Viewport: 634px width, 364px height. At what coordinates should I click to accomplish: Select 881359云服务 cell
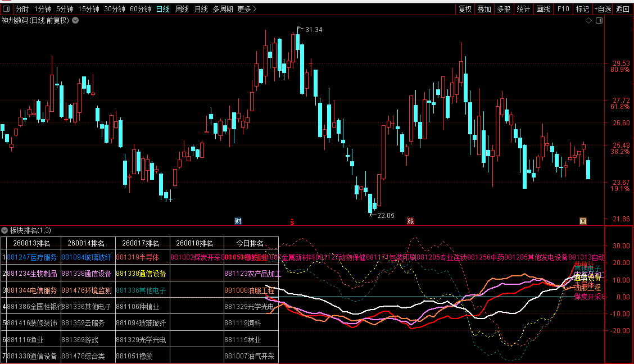(83, 323)
